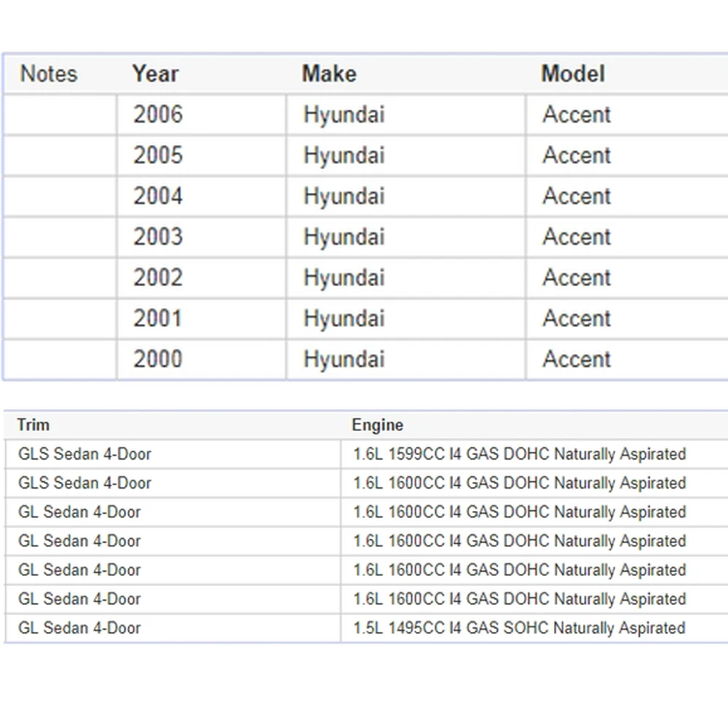The image size is (728, 728).
Task: Click the Notes column header
Action: pos(49,74)
